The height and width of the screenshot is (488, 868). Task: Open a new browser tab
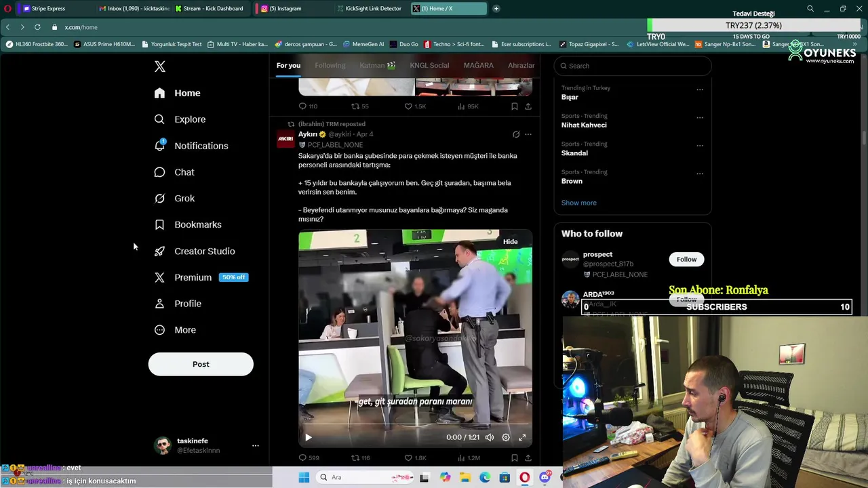tap(496, 8)
